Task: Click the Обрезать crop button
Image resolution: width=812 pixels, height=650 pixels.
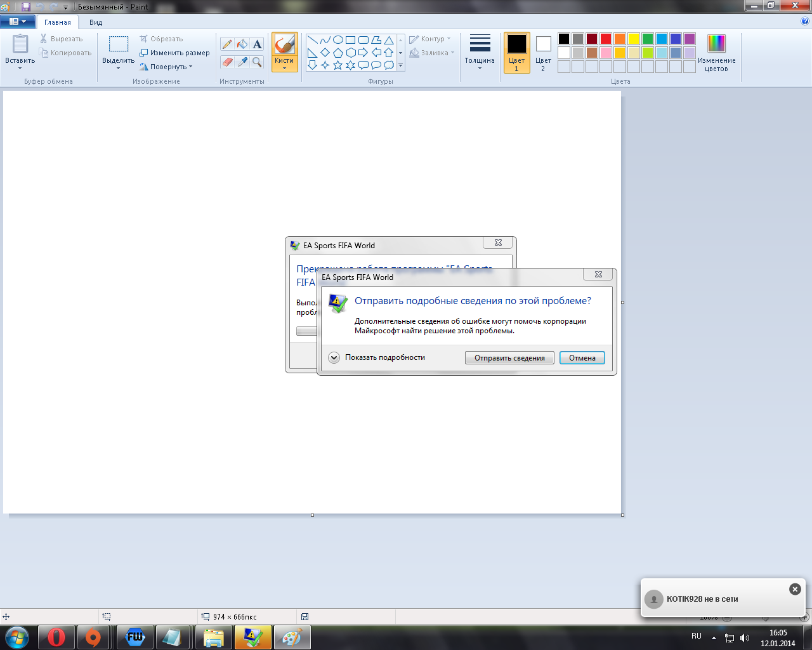Action: pos(161,39)
